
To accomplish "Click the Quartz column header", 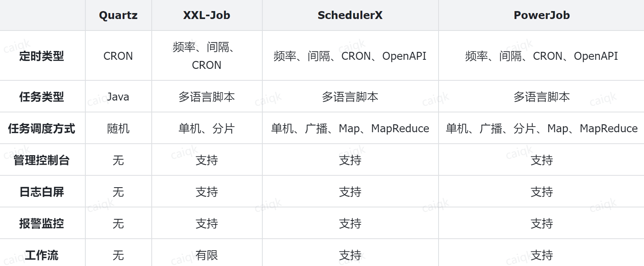I will coord(118,15).
